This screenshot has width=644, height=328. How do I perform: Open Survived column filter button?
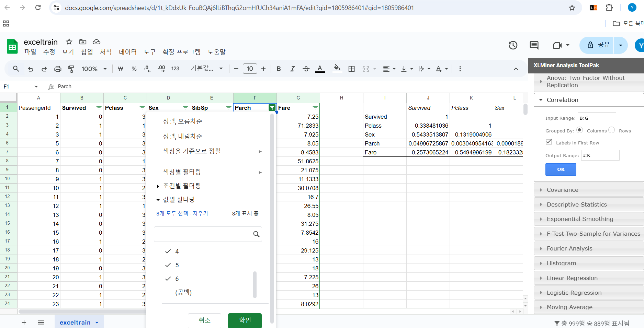(99, 108)
